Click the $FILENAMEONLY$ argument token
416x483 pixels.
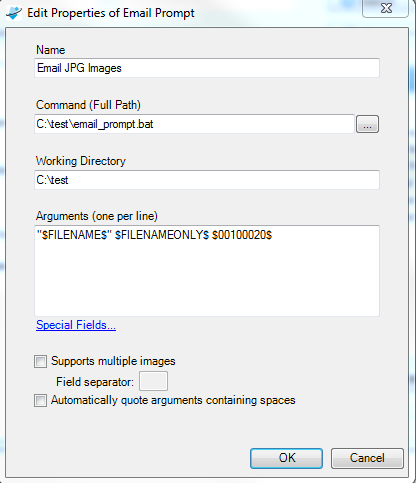click(162, 235)
